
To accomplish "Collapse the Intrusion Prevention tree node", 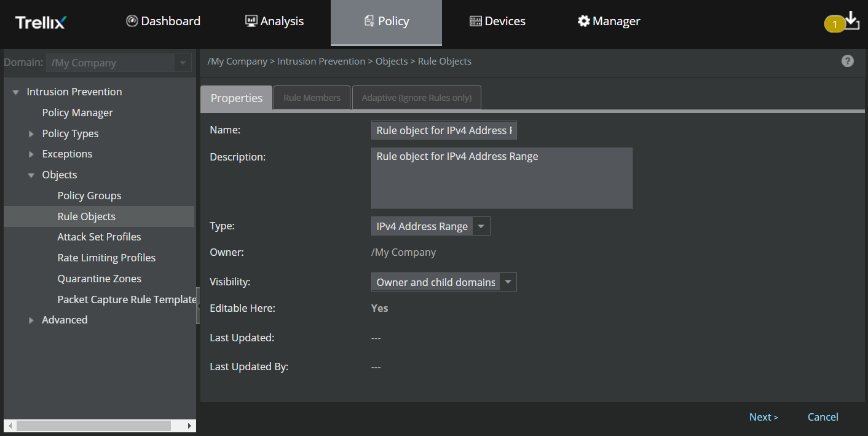I will [x=16, y=92].
